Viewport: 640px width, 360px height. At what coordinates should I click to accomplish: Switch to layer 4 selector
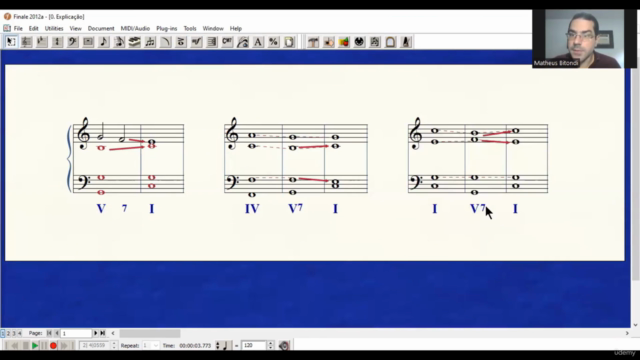[x=19, y=333]
